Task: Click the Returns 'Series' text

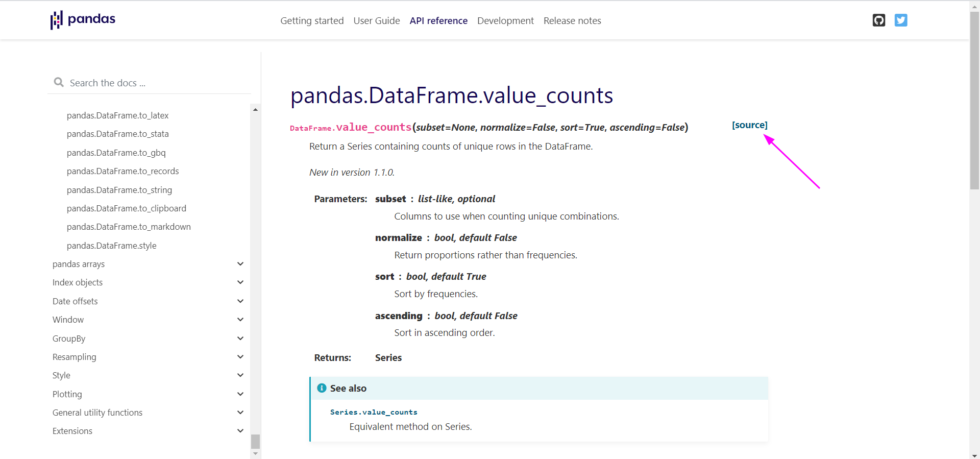Action: coord(388,358)
